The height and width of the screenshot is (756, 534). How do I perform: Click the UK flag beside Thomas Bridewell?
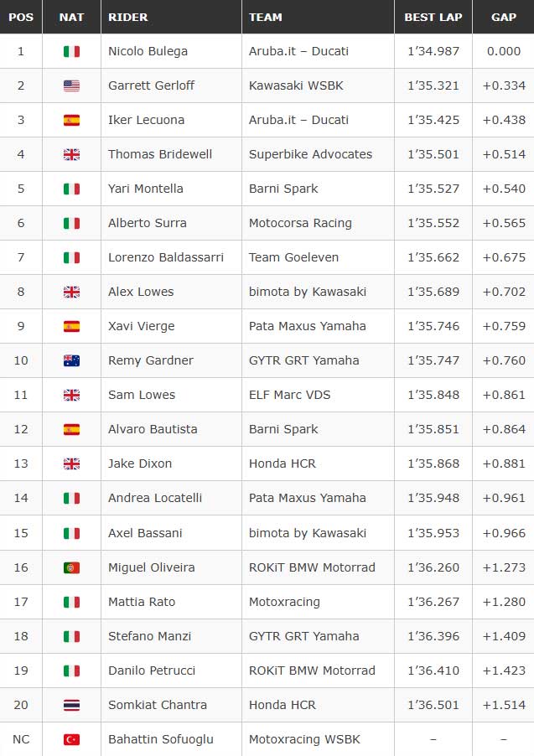point(71,154)
